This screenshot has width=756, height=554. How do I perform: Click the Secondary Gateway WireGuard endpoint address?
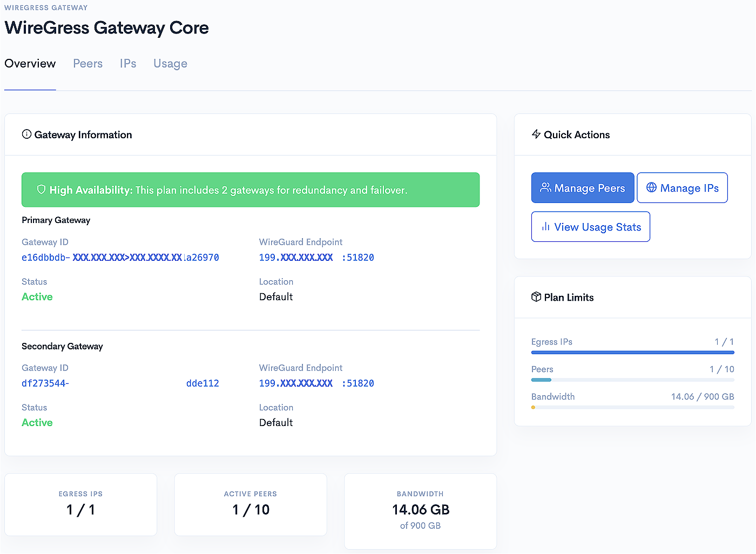coord(316,383)
